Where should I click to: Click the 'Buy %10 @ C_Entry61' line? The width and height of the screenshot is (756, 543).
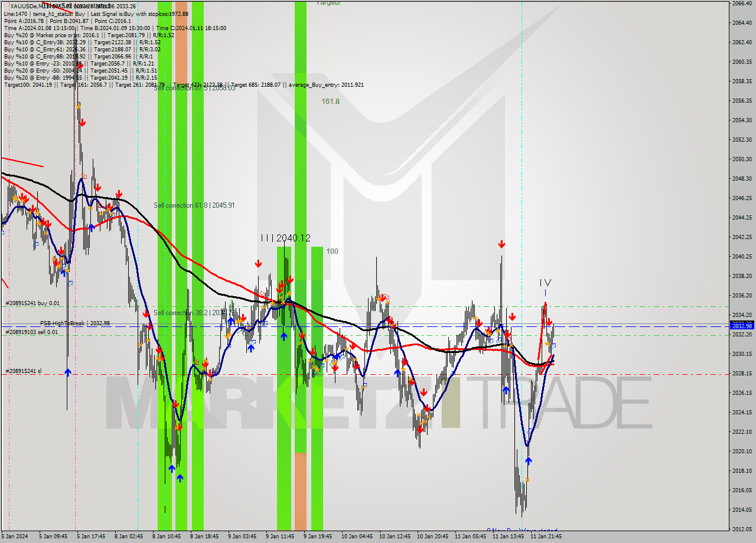[x=82, y=50]
